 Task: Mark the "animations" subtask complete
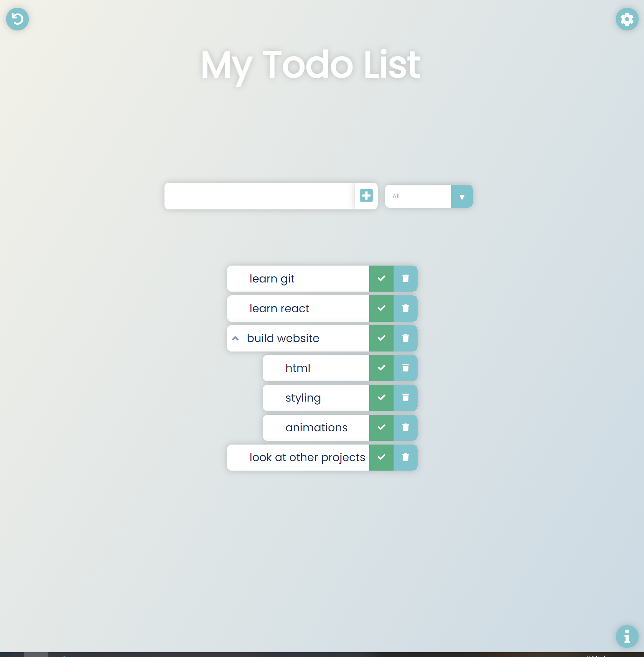[381, 427]
